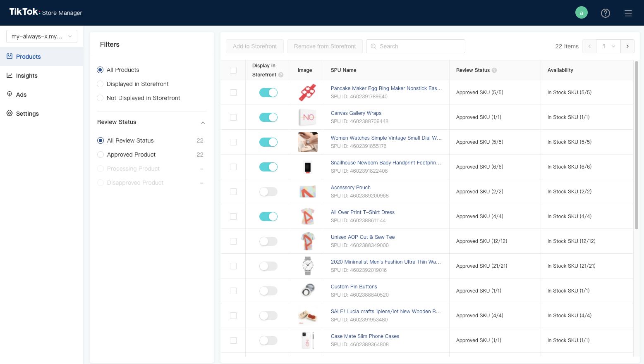Click the Insights chart icon
Image resolution: width=644 pixels, height=364 pixels.
[x=10, y=75]
